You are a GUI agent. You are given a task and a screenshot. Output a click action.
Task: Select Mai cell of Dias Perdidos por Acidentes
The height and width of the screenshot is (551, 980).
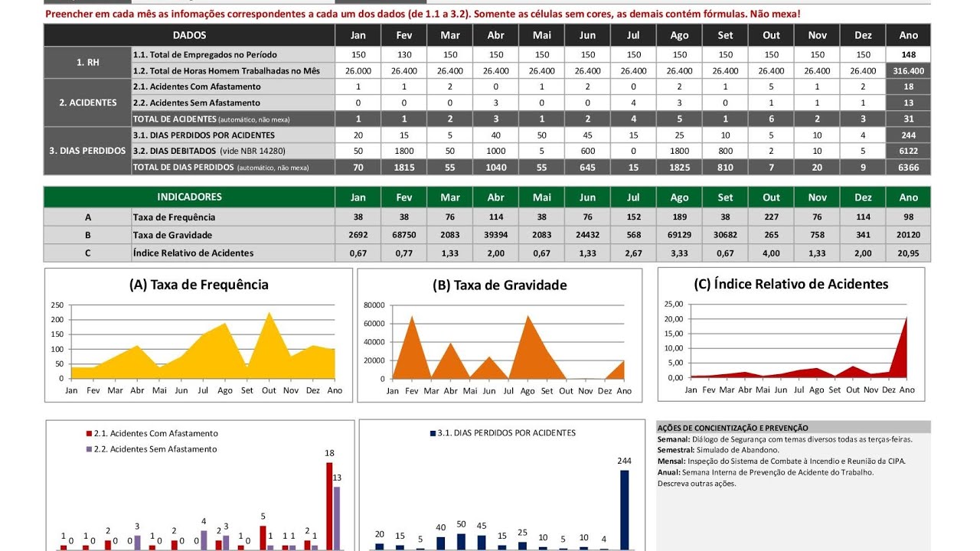(x=542, y=135)
